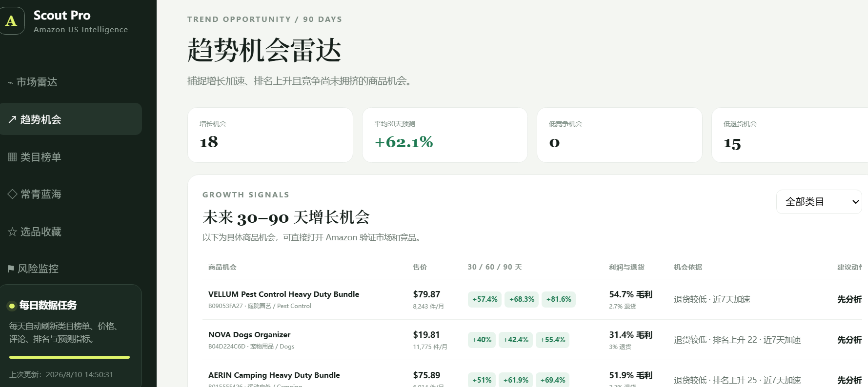Click the 上次更新 timestamp text
Viewport: 868px width, 387px height.
(x=61, y=375)
